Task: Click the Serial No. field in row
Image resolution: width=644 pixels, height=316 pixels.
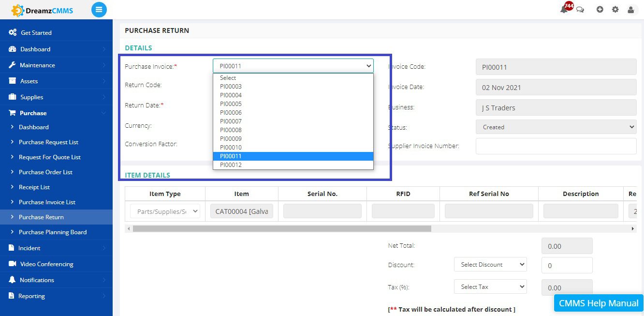Action: point(322,211)
